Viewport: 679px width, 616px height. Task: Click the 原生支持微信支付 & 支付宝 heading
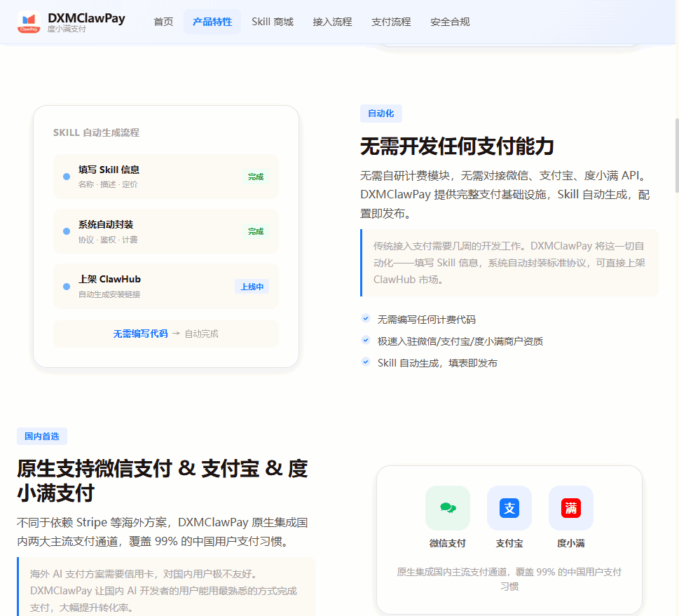(163, 481)
